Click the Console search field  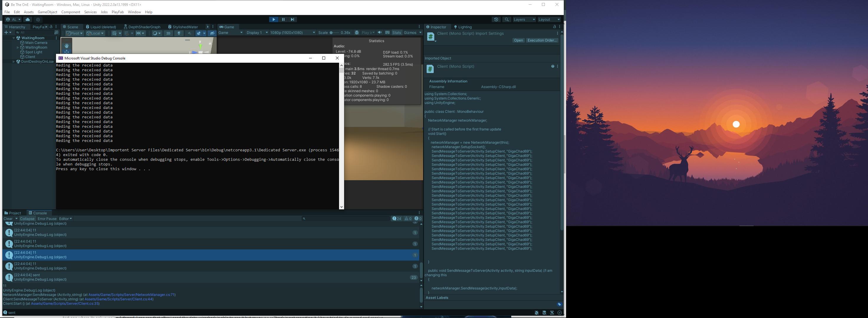(x=346, y=219)
